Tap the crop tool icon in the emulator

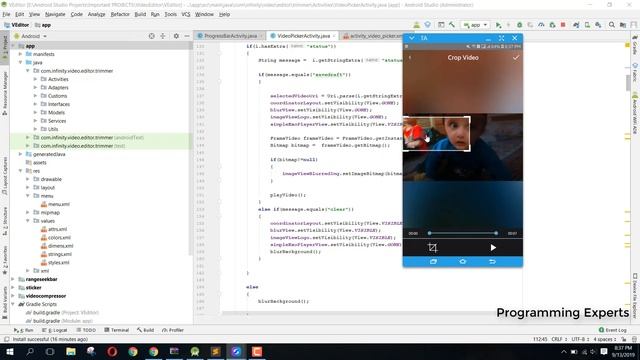point(432,247)
